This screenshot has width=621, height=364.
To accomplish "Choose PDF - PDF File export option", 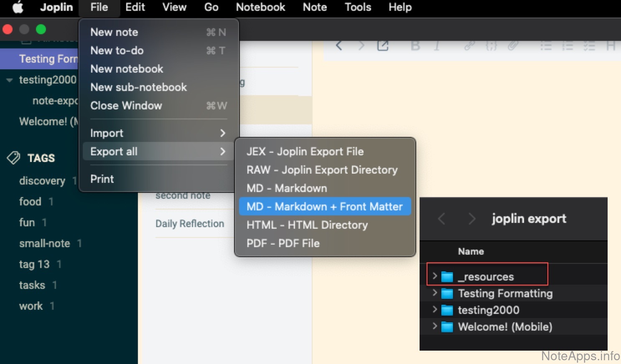I will coord(283,243).
